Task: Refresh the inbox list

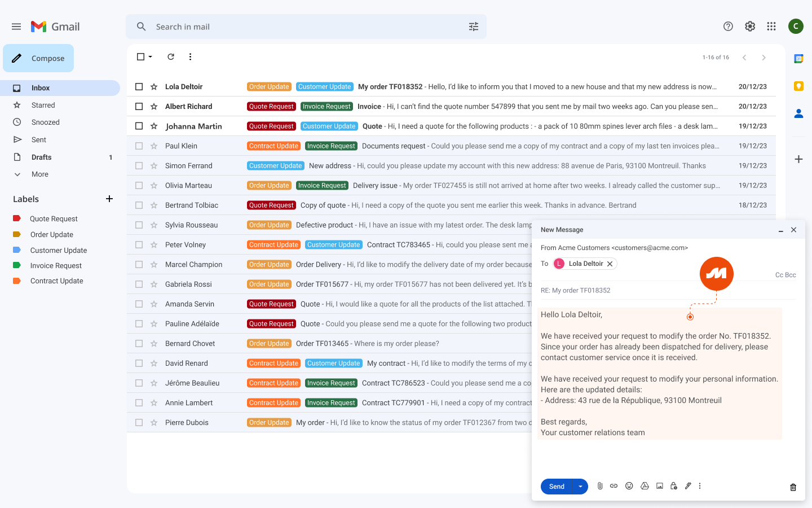Action: pos(171,56)
